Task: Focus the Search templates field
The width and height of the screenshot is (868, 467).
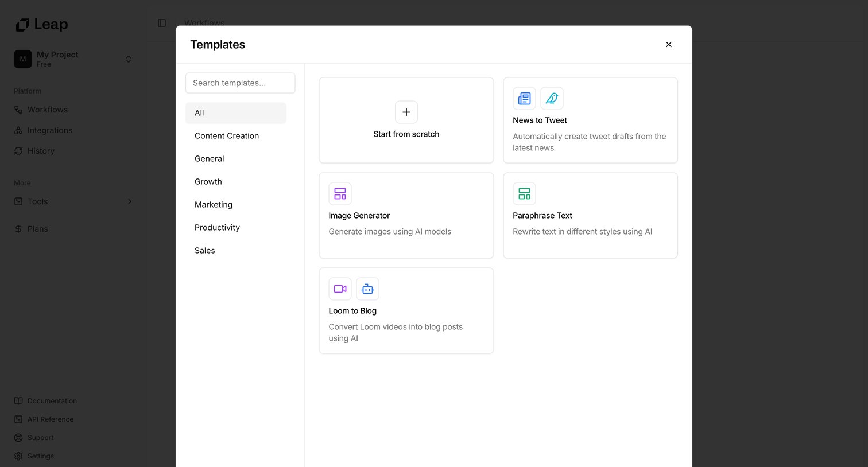Action: pyautogui.click(x=240, y=83)
